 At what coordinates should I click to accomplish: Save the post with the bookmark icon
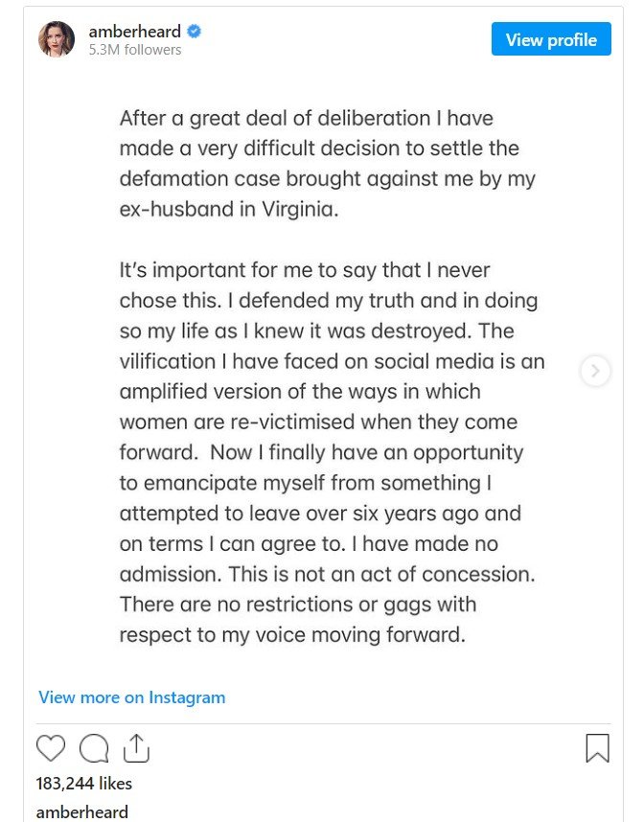[x=597, y=748]
